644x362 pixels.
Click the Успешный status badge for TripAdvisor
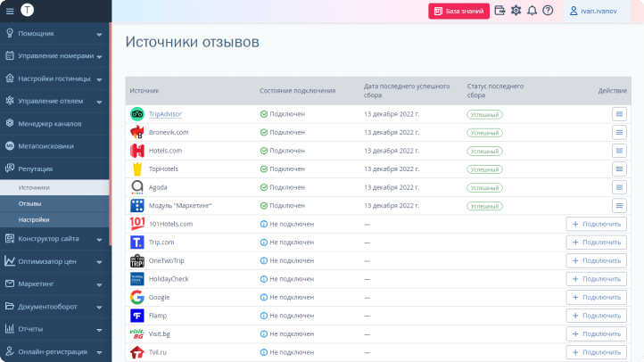tap(484, 114)
